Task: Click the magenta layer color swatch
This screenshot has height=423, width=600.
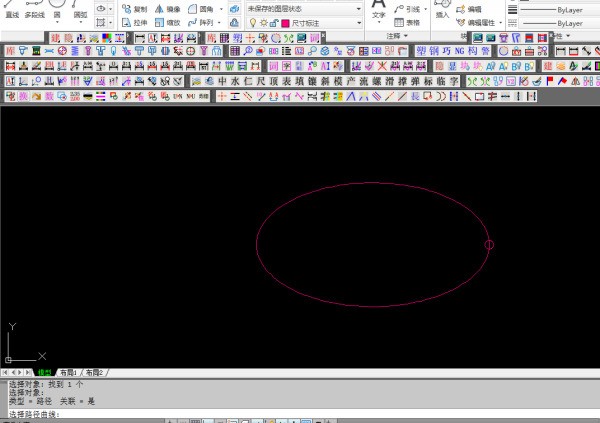Action: 286,22
